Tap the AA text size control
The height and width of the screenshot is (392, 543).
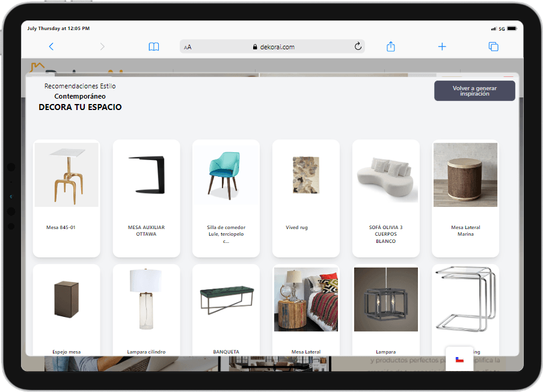188,47
